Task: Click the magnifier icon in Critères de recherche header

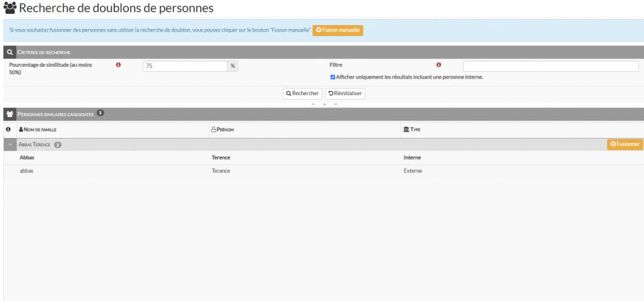Action: tap(10, 52)
